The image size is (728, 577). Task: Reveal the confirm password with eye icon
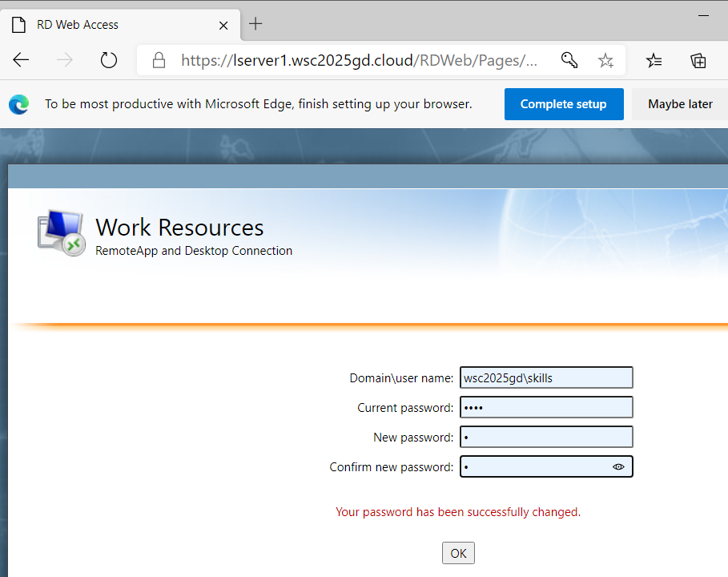click(x=618, y=467)
